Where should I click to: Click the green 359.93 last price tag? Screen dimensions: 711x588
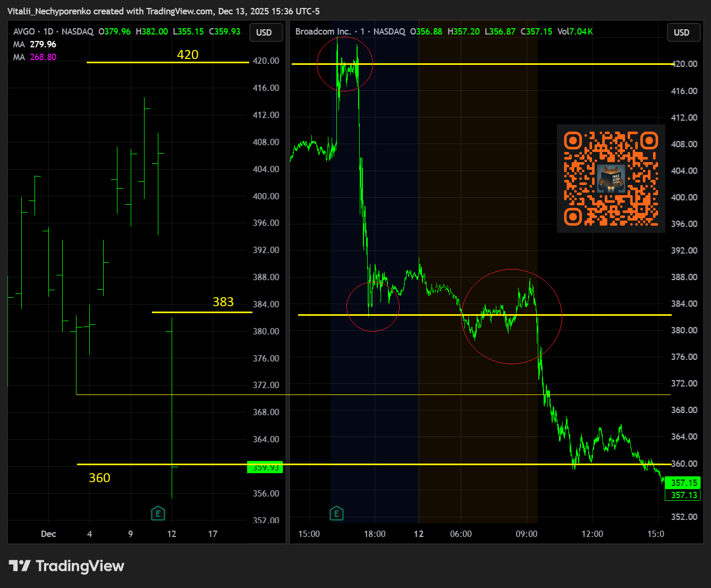point(265,467)
